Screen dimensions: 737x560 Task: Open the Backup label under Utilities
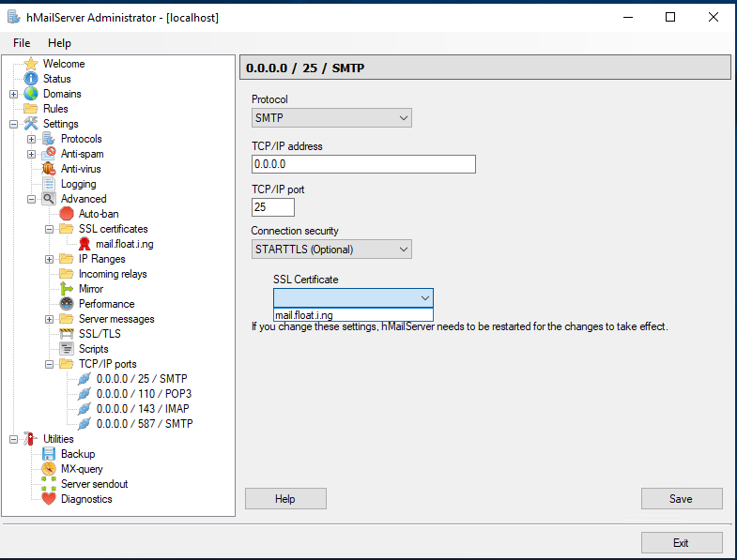78,454
